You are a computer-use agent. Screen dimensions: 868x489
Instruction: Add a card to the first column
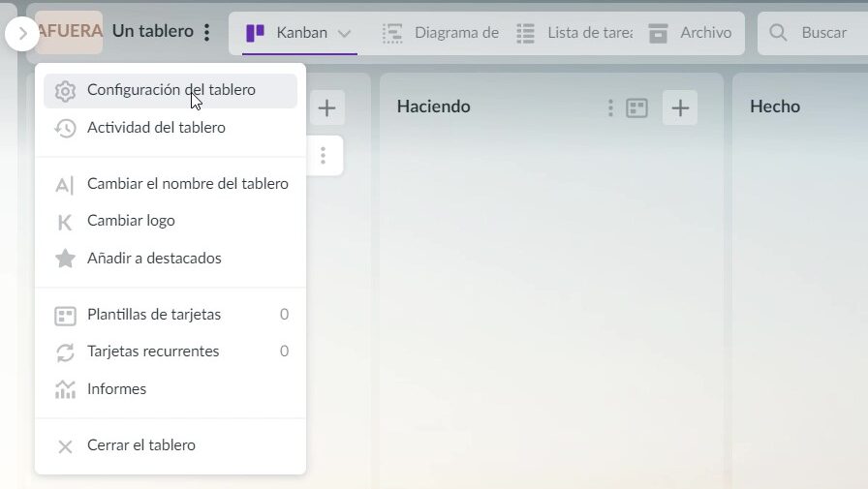point(326,107)
